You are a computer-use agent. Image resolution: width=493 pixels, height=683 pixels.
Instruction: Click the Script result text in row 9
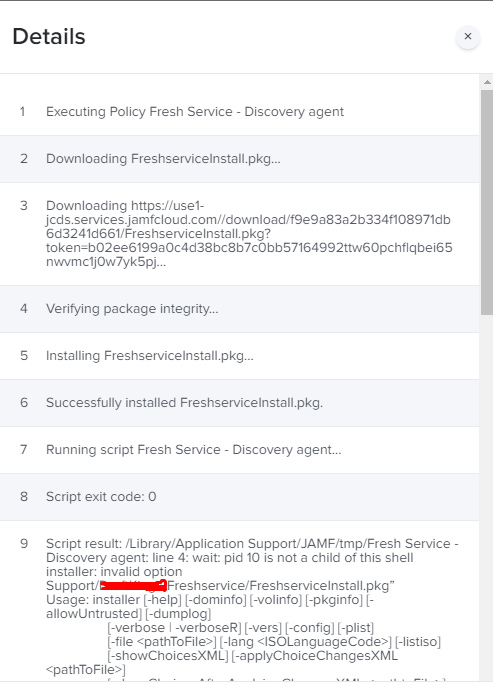252,551
